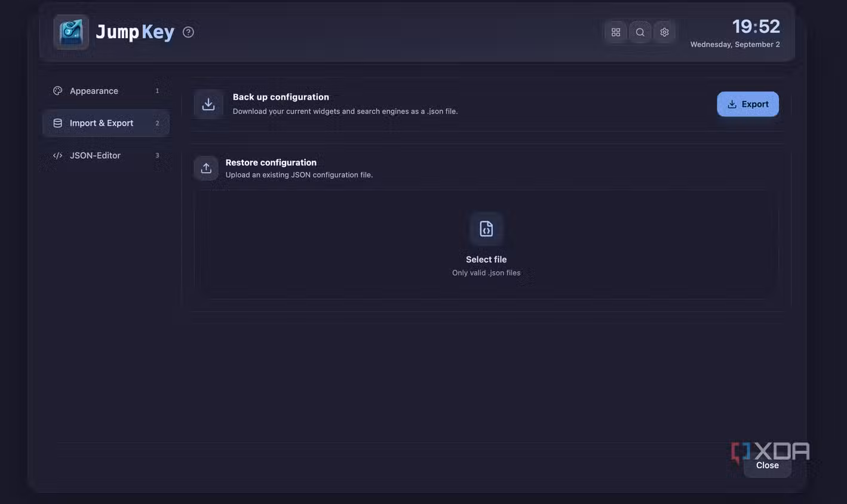847x504 pixels.
Task: Export the configuration with the Export button
Action: pos(748,104)
